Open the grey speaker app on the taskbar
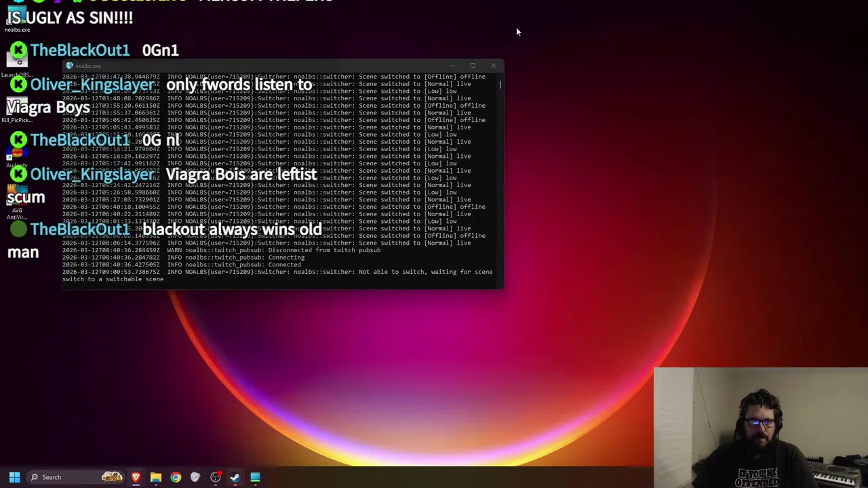Screen dimensions: 868x488 pyautogui.click(x=195, y=477)
